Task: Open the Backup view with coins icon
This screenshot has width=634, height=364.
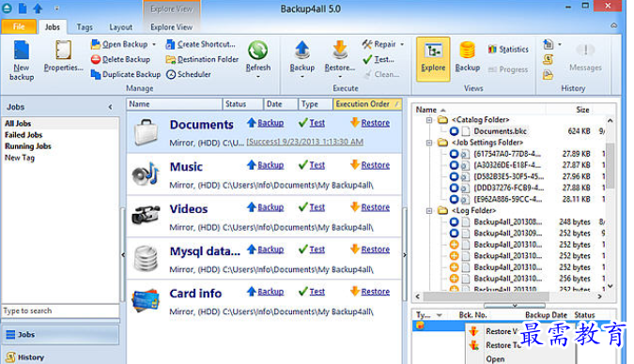Action: 468,56
